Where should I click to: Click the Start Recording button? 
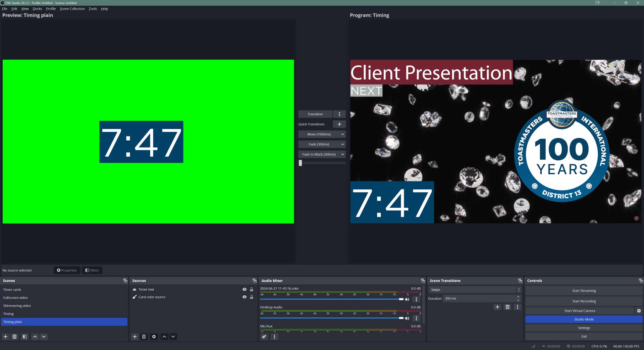[x=584, y=301]
